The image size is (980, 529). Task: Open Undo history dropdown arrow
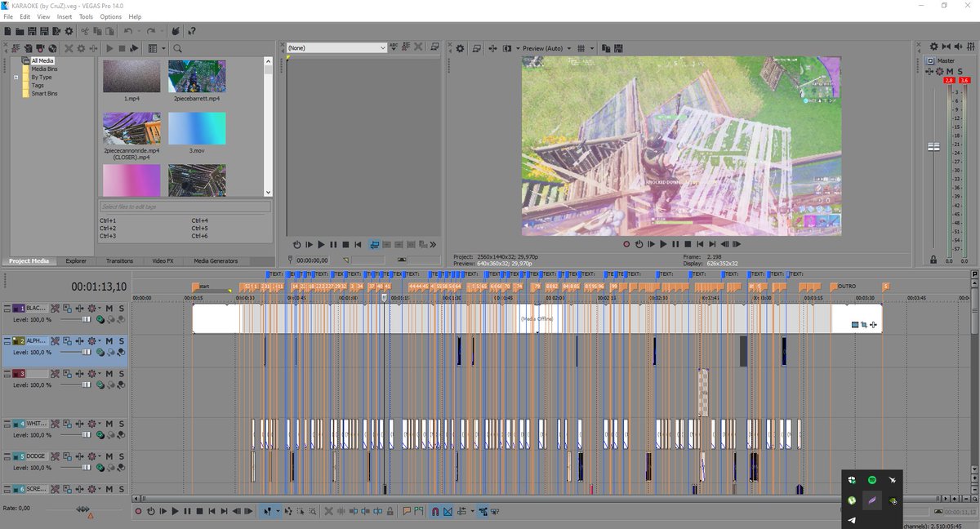(x=137, y=31)
